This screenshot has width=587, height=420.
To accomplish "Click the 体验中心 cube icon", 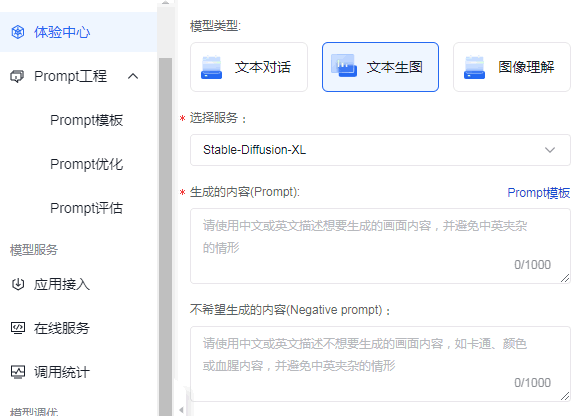I will pyautogui.click(x=18, y=32).
